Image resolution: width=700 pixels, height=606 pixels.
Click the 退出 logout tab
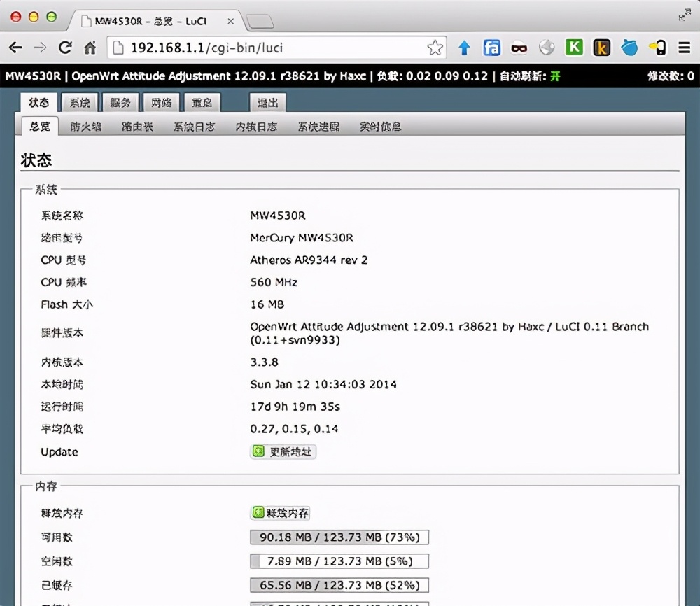pyautogui.click(x=269, y=102)
